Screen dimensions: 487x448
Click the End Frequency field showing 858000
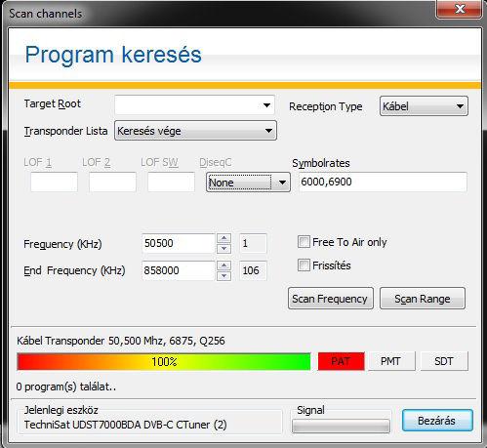(179, 270)
